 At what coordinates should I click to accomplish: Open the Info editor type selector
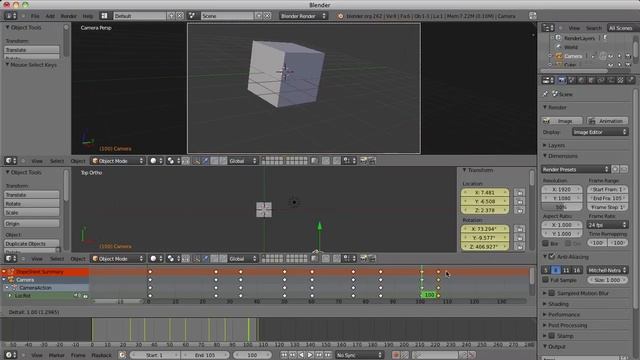[x=11, y=16]
